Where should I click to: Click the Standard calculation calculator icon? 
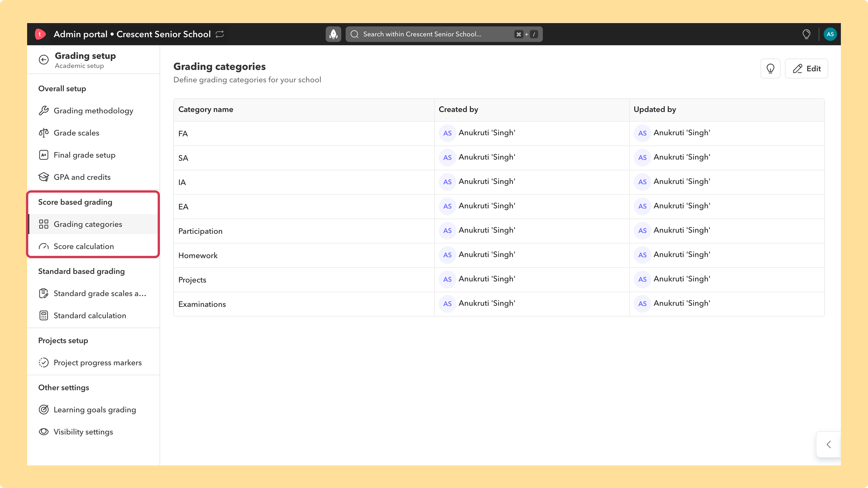pyautogui.click(x=44, y=316)
